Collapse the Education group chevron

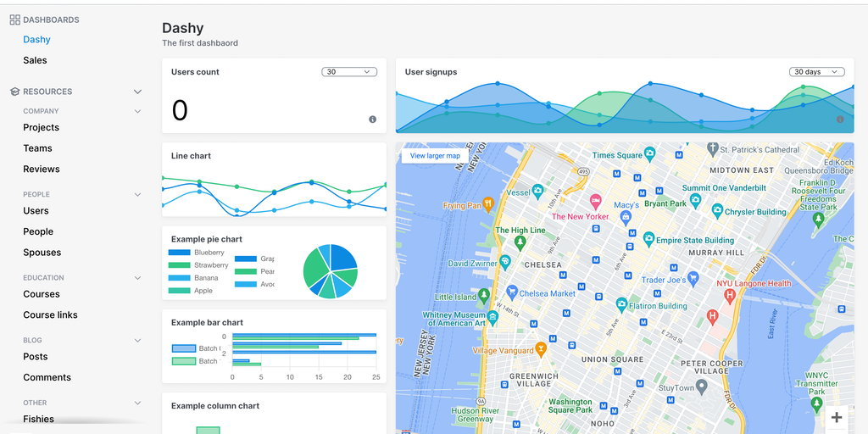tap(138, 278)
